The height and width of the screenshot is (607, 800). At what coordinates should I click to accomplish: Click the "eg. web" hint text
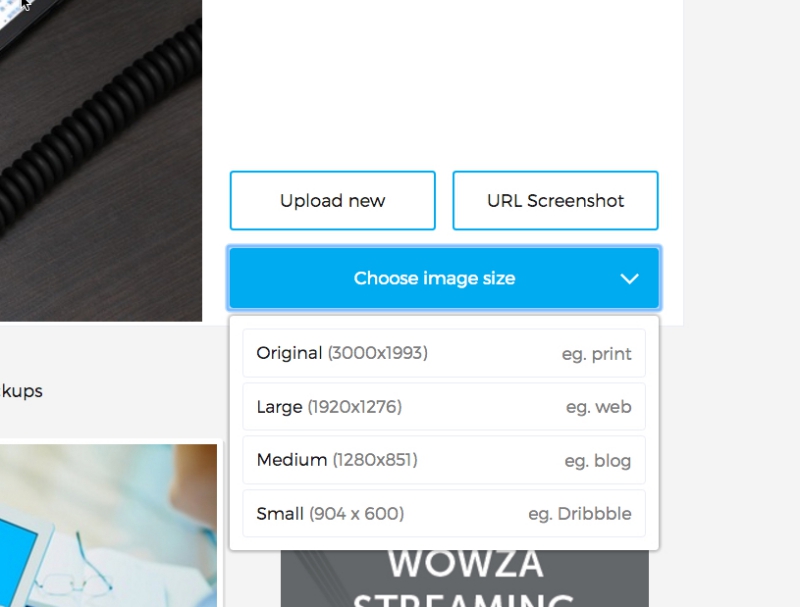[x=598, y=407]
